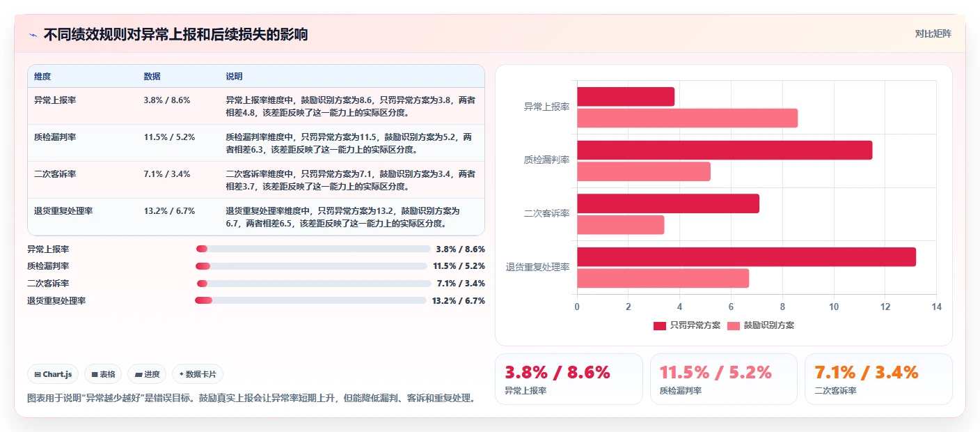Image resolution: width=980 pixels, height=432 pixels.
Task: Click the 数据 column header
Action: click(x=152, y=76)
